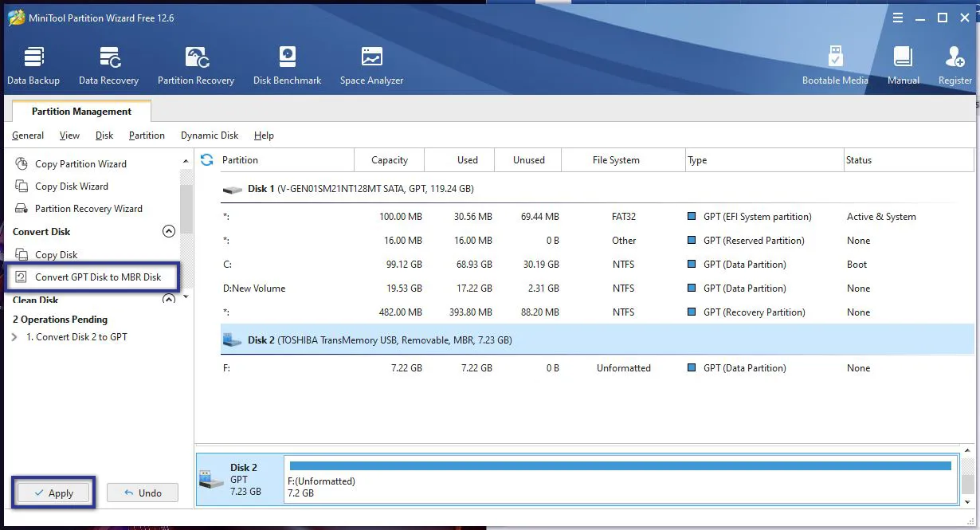This screenshot has width=980, height=530.
Task: Open the Data Backup tool
Action: [x=33, y=64]
